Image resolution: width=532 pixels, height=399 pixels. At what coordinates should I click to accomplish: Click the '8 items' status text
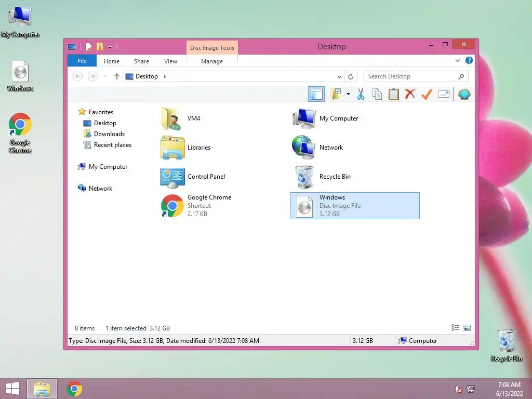(85, 328)
